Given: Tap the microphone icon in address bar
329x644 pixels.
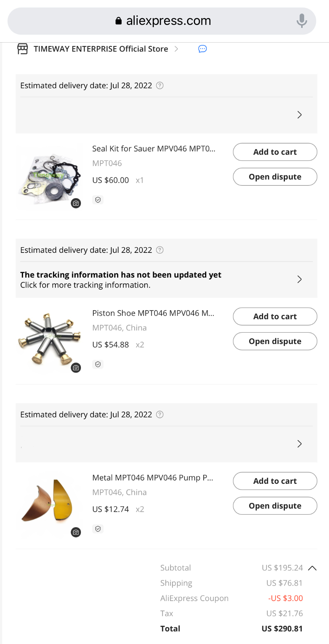Looking at the screenshot, I should click(x=302, y=21).
